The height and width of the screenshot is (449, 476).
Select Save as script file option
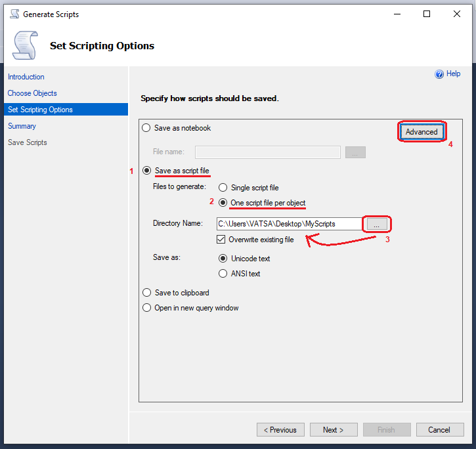[x=146, y=171]
